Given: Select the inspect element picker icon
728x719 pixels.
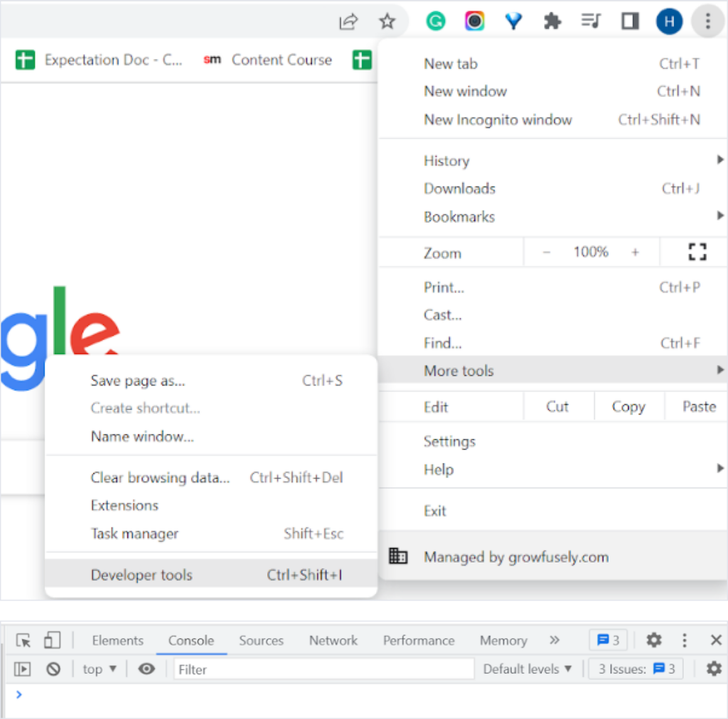Looking at the screenshot, I should tap(23, 640).
